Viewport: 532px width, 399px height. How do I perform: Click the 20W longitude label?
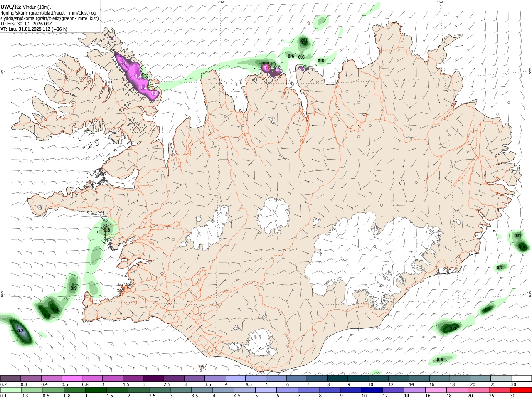[221, 2]
